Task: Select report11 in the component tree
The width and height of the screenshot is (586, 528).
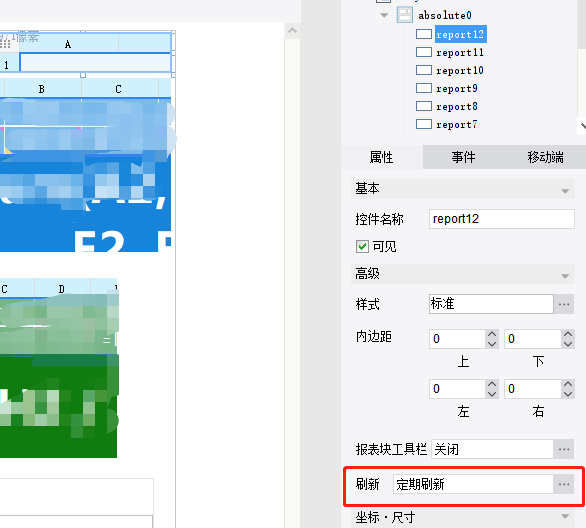Action: point(460,52)
